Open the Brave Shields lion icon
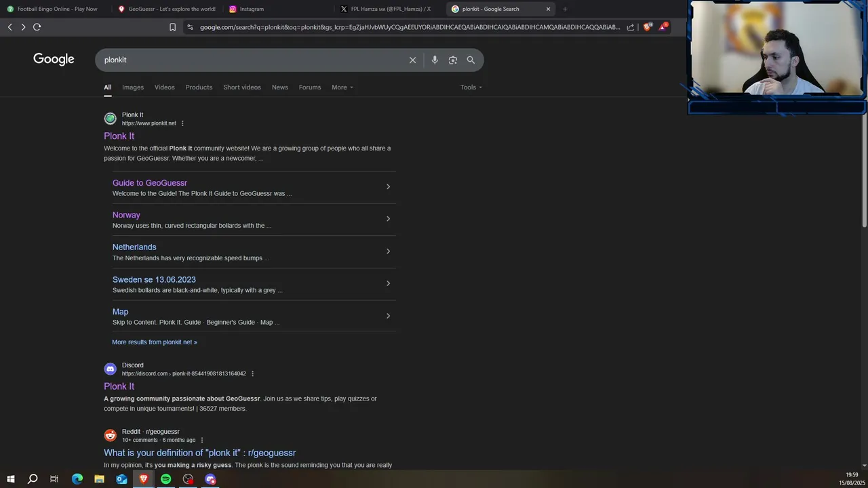Screen dimensions: 868x488 648,27
